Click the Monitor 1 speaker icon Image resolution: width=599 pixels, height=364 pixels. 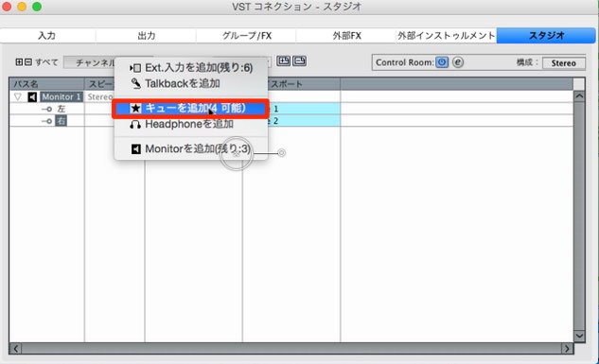coord(32,97)
